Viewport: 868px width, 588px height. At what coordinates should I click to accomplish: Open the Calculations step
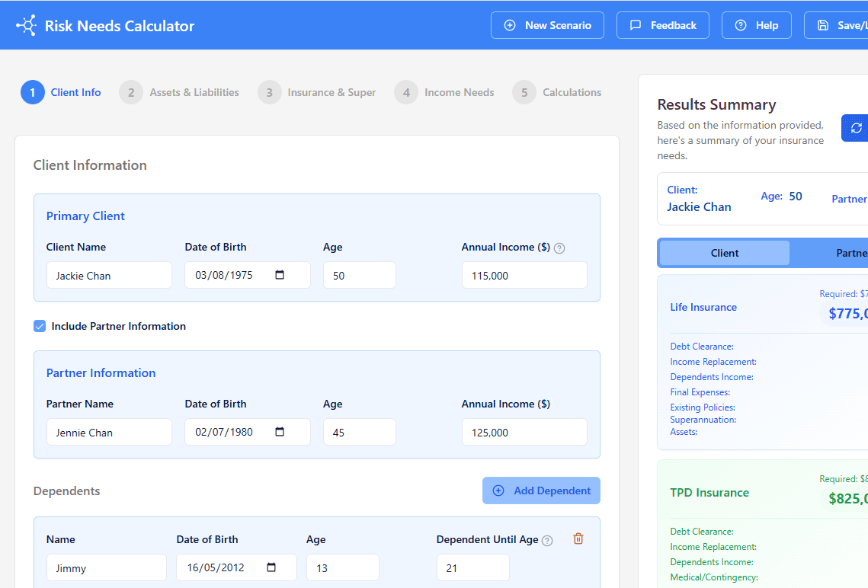point(557,92)
